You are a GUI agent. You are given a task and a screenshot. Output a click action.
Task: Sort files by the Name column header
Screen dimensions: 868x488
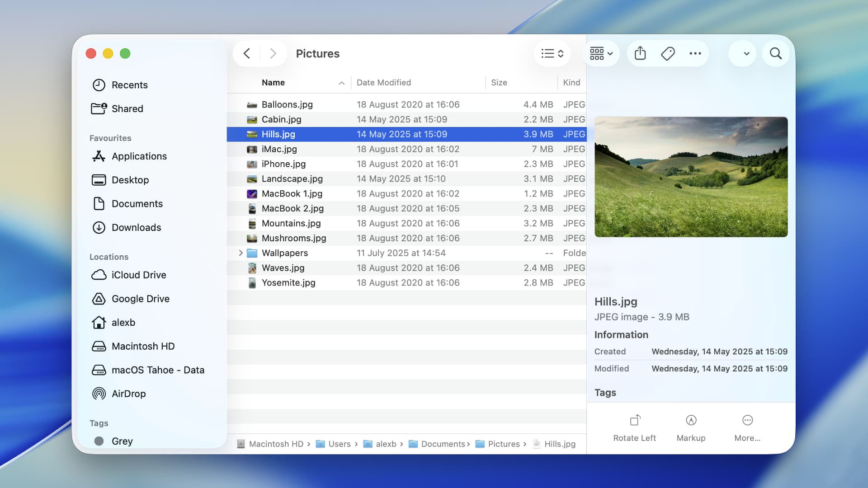[x=273, y=83]
